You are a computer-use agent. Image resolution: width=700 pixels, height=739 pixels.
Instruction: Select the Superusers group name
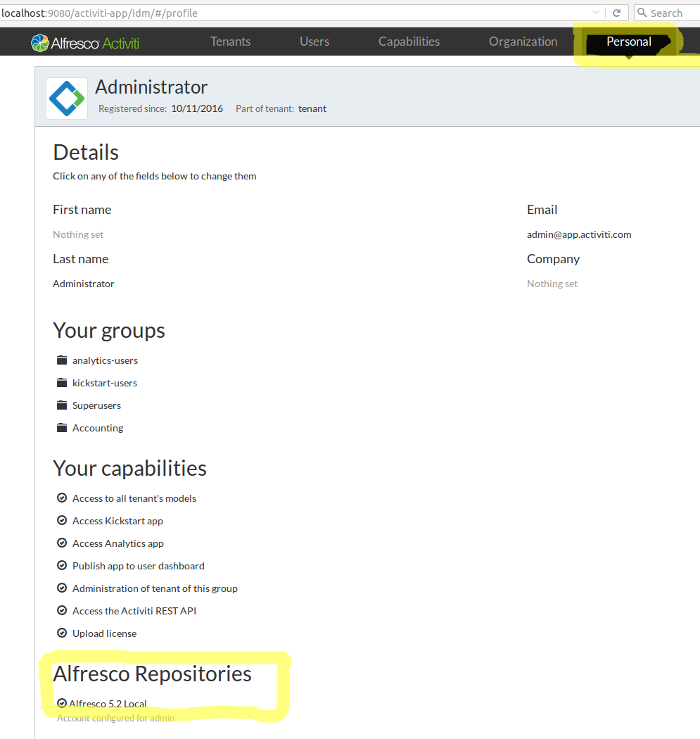click(96, 406)
